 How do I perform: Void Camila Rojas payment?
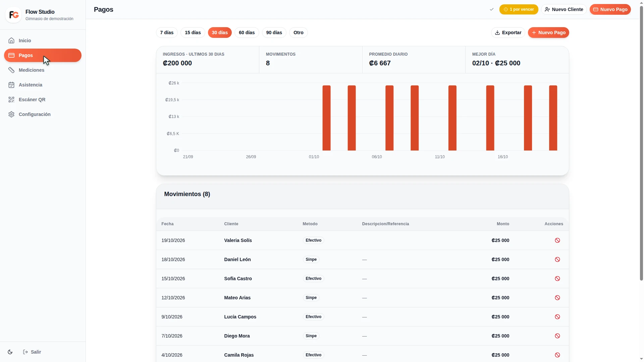coord(557,355)
